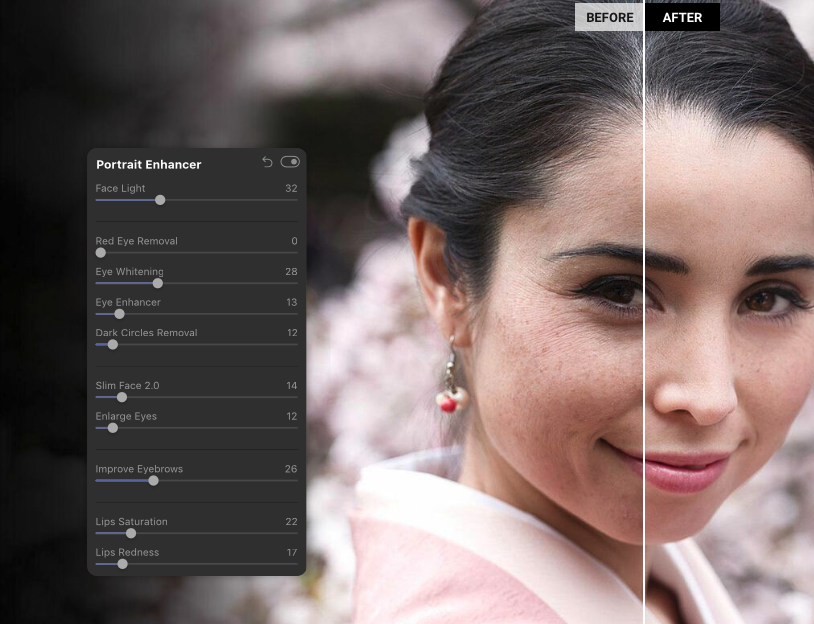Click the AFTER label above the photo

coord(682,17)
